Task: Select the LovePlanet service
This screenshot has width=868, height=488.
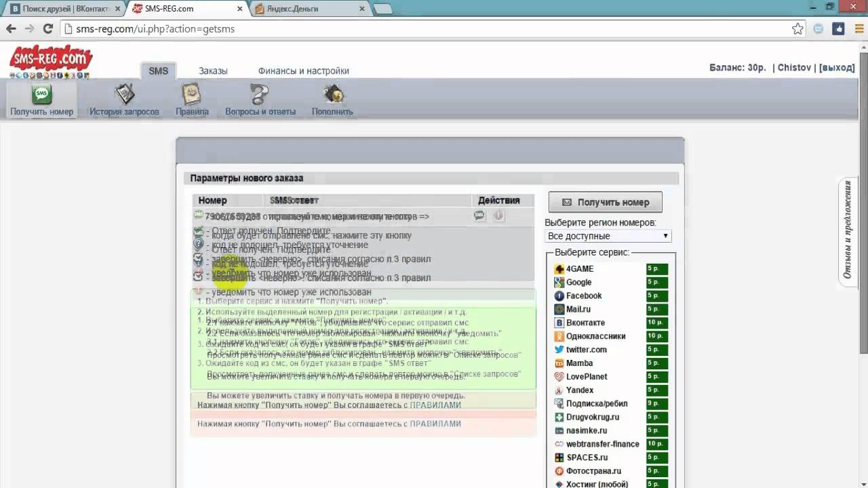Action: (587, 377)
